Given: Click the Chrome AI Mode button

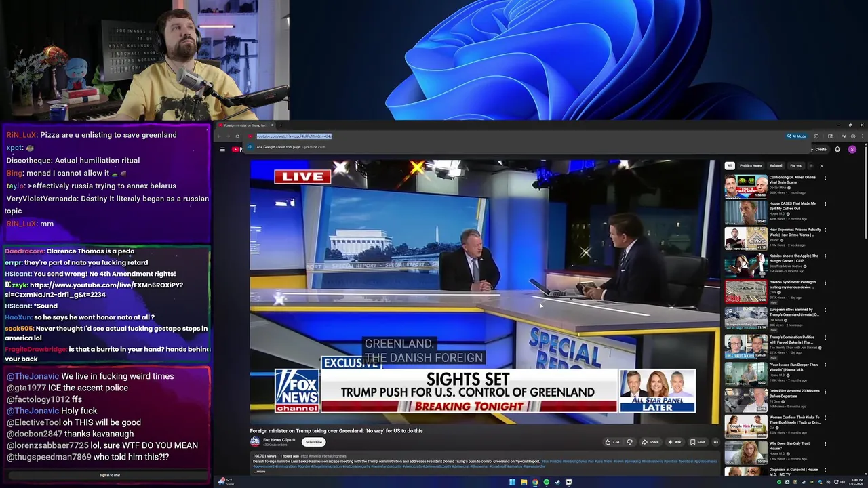Looking at the screenshot, I should (797, 136).
